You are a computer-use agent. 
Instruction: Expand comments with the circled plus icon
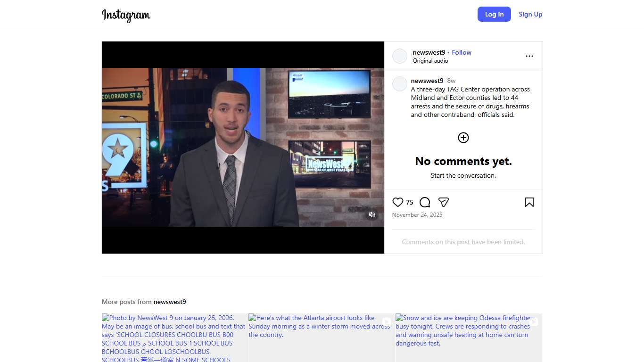[x=463, y=138]
